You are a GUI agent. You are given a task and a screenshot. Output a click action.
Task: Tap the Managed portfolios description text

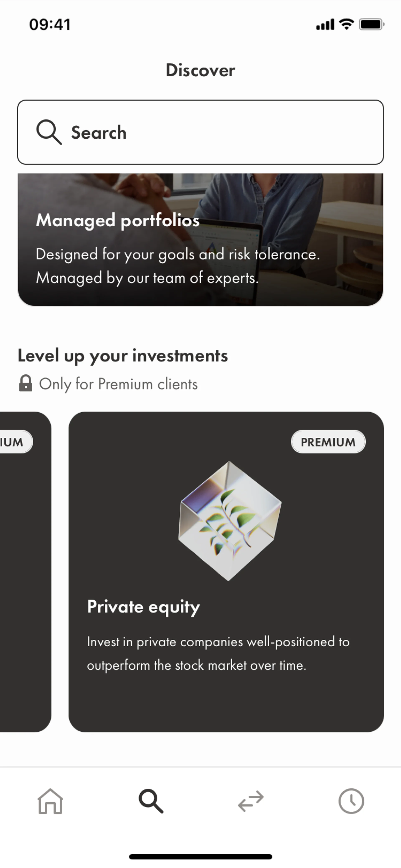177,266
